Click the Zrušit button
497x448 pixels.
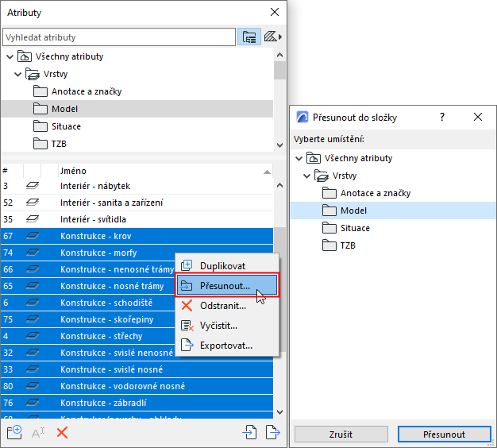[341, 434]
